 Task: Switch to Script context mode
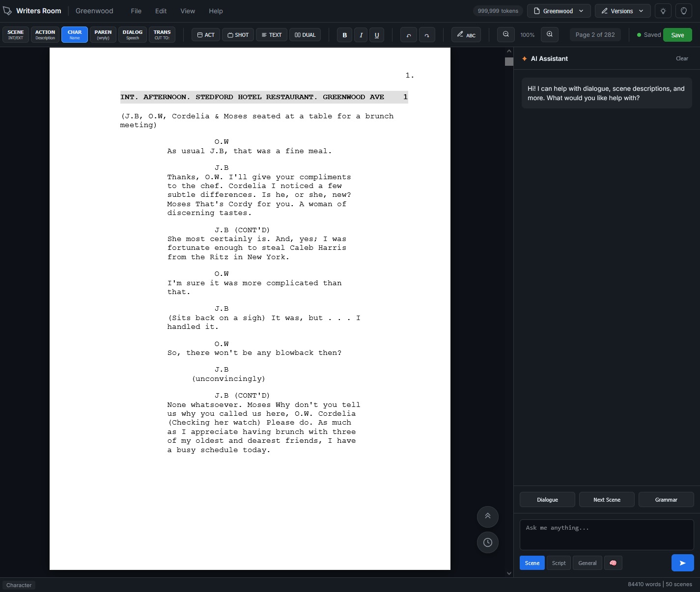(559, 563)
